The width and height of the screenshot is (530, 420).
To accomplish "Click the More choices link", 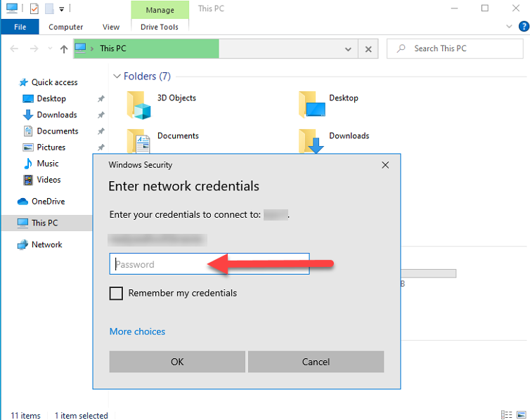I will point(137,332).
